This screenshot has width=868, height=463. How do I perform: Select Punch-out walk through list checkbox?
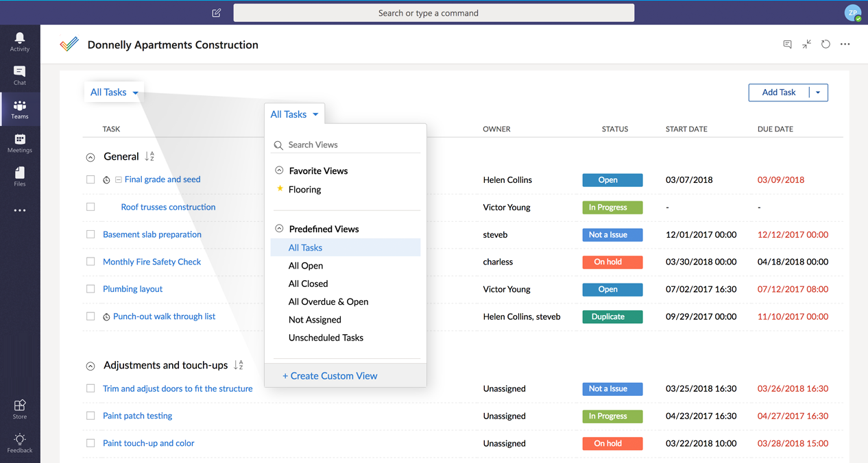(x=91, y=316)
